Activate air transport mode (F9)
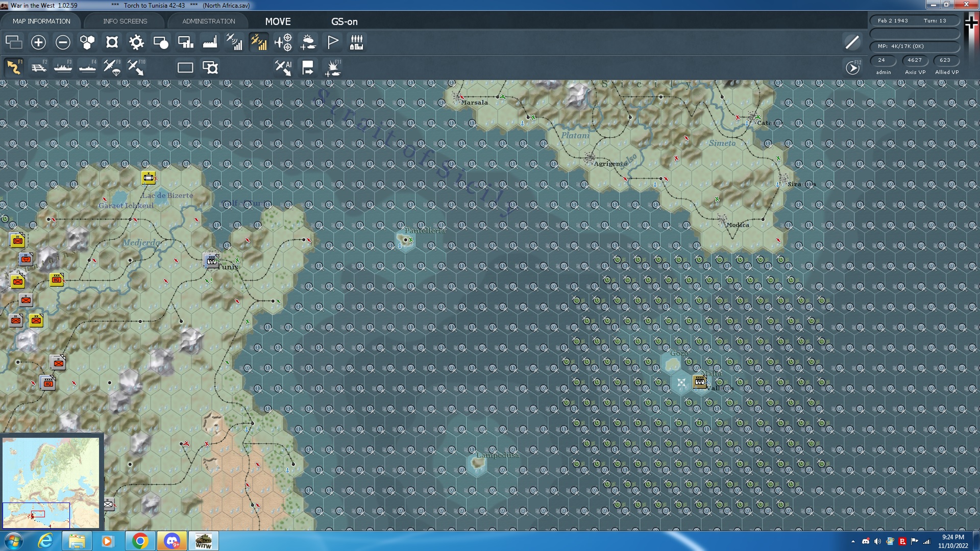980x551 pixels. tap(112, 67)
